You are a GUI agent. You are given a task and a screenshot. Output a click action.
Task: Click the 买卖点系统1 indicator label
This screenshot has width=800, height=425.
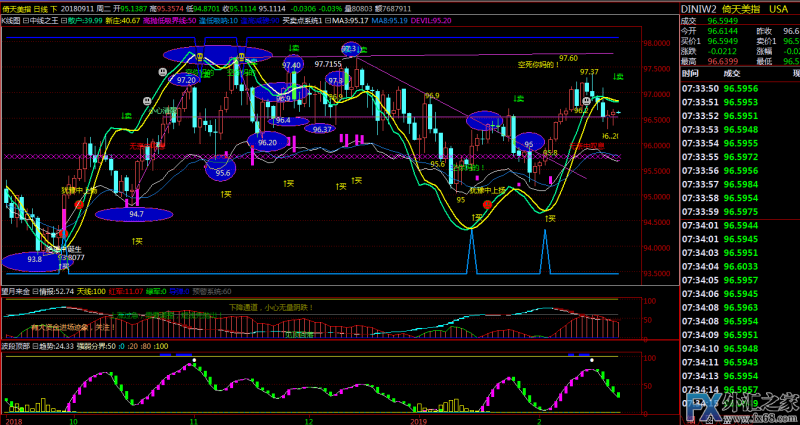click(303, 21)
